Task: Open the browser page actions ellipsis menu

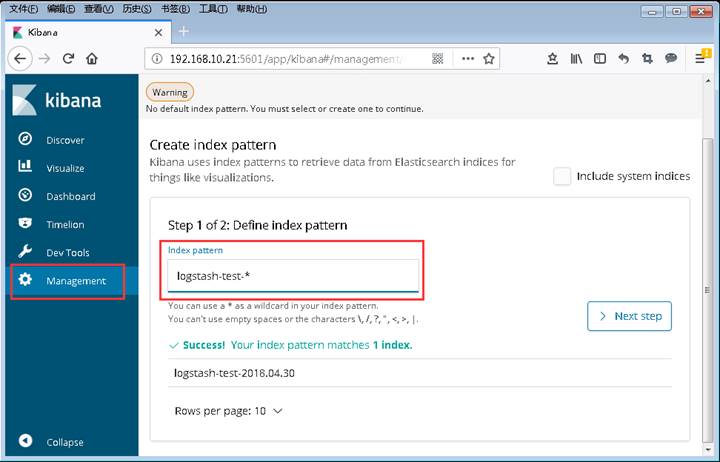Action: click(468, 58)
